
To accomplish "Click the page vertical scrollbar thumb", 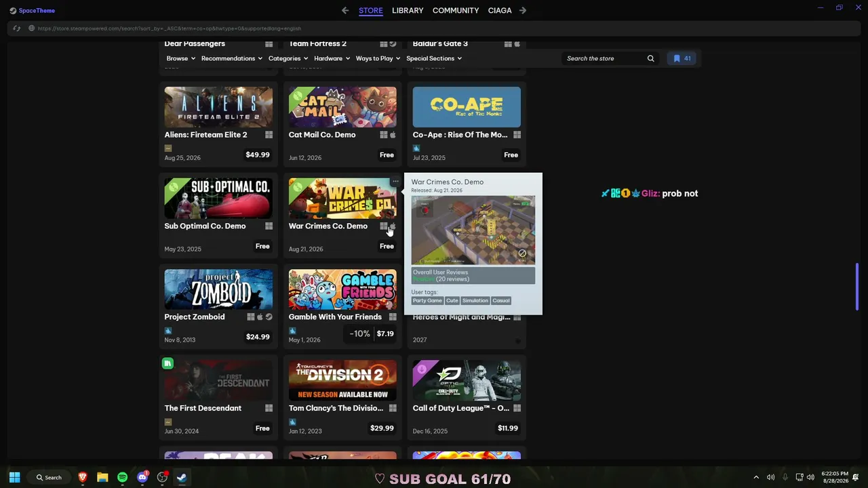I will coord(857,286).
